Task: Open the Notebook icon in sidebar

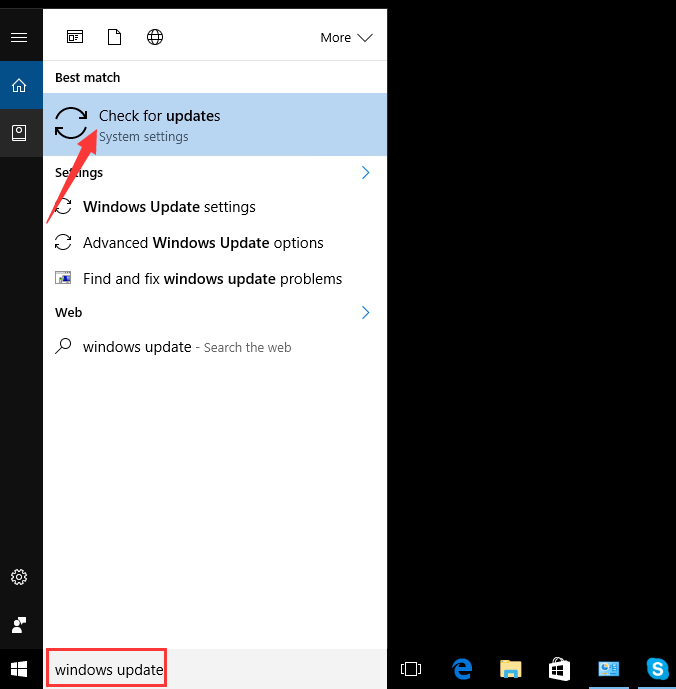Action: (19, 132)
